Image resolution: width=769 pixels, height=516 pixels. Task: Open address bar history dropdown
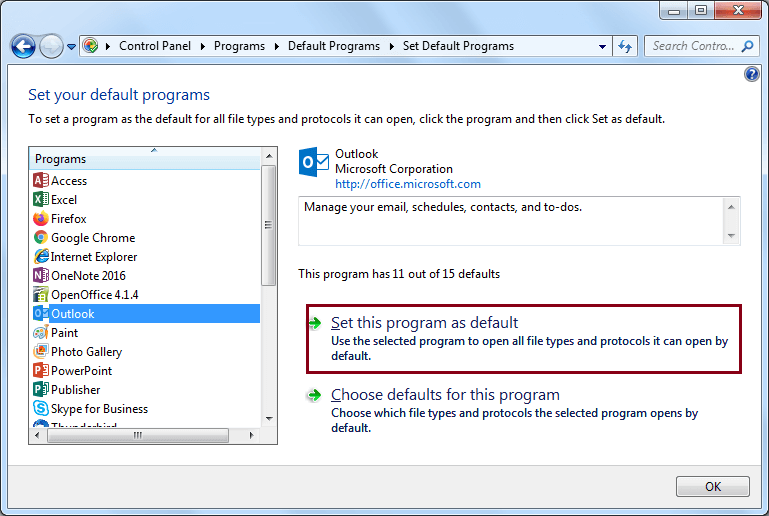[x=602, y=47]
